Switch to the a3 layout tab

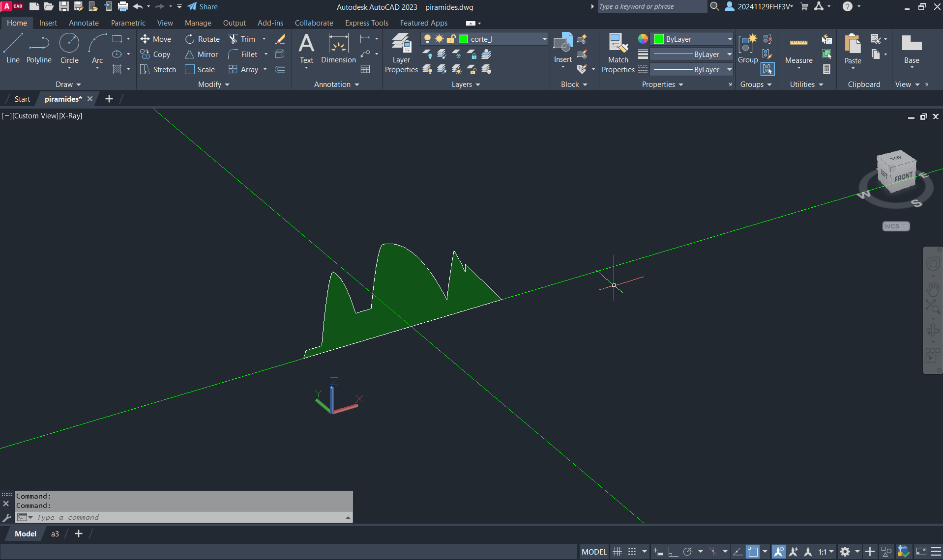55,534
